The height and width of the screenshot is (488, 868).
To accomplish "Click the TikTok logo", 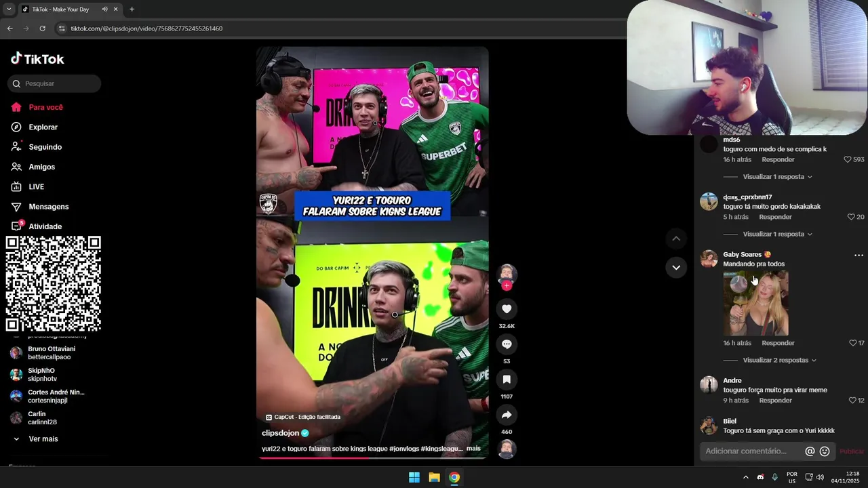I will [37, 59].
